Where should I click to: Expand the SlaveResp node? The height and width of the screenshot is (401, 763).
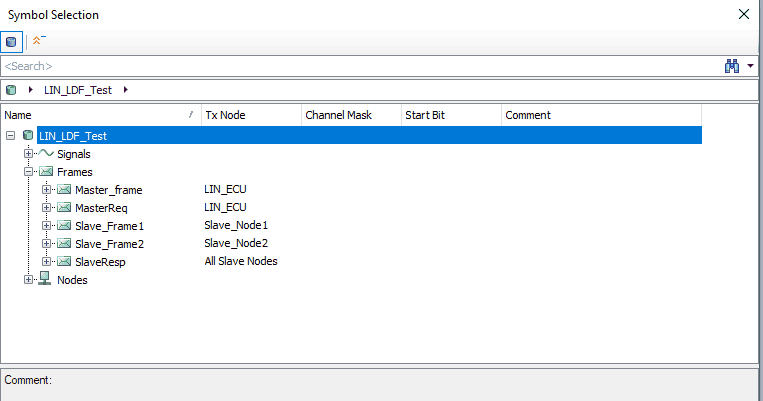point(46,261)
